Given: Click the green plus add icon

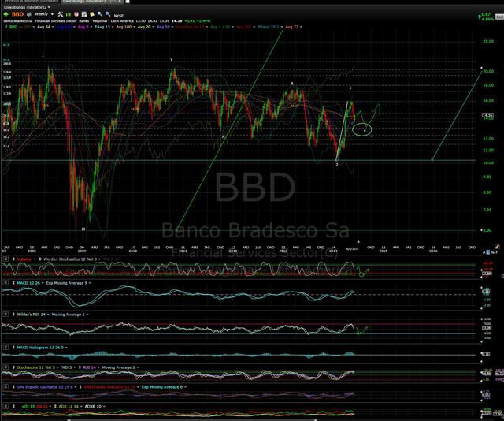Looking at the screenshot, I should pos(6,14).
